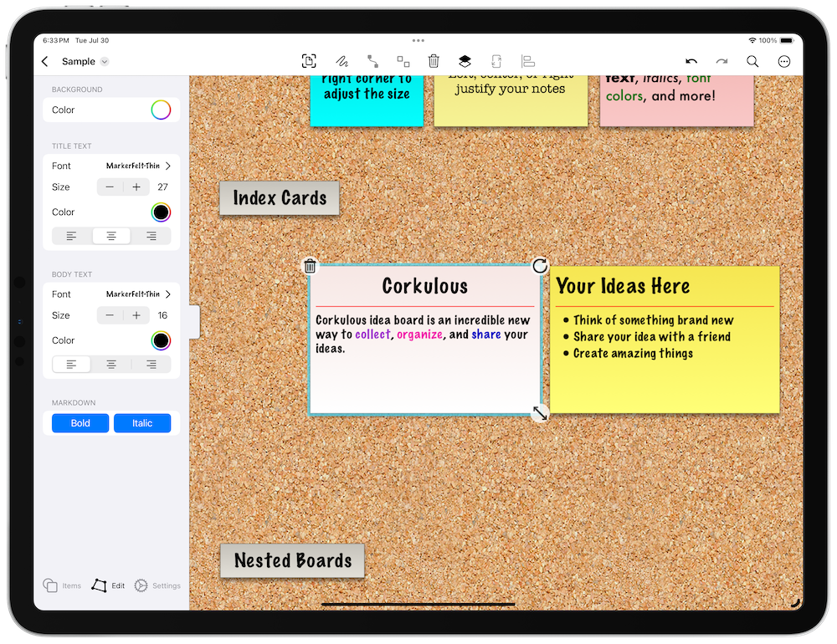The width and height of the screenshot is (837, 644).
Task: Select the Your Ideas Here yellow card
Action: (665, 340)
